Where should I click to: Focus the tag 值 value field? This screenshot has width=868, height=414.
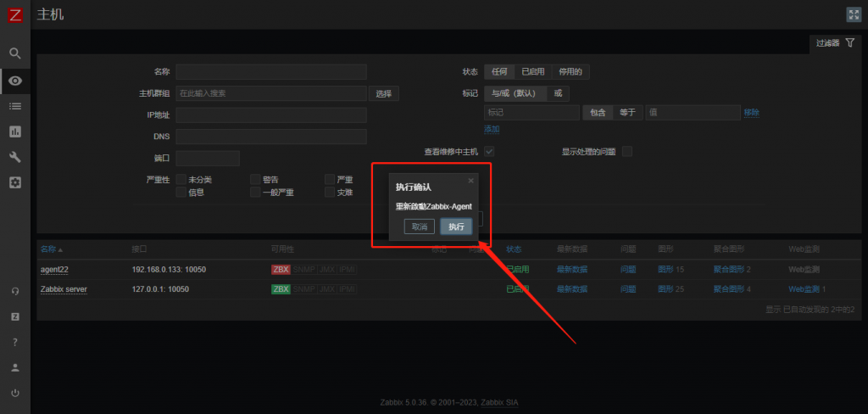tap(693, 113)
